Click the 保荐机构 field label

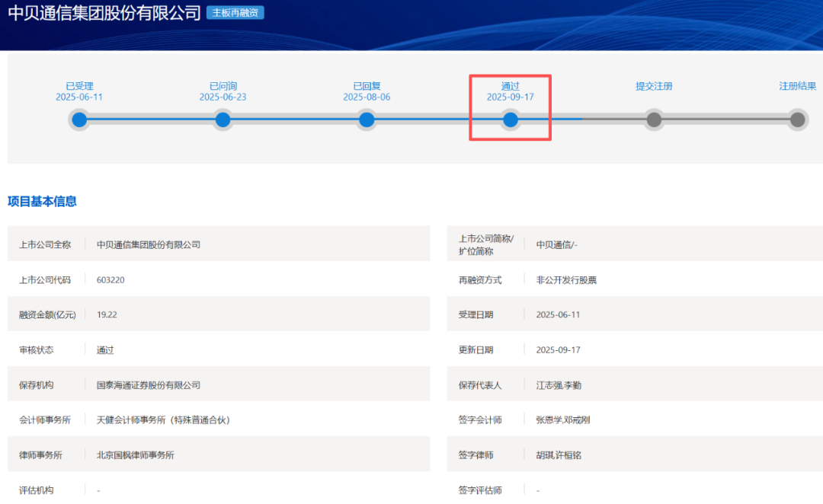pyautogui.click(x=37, y=385)
